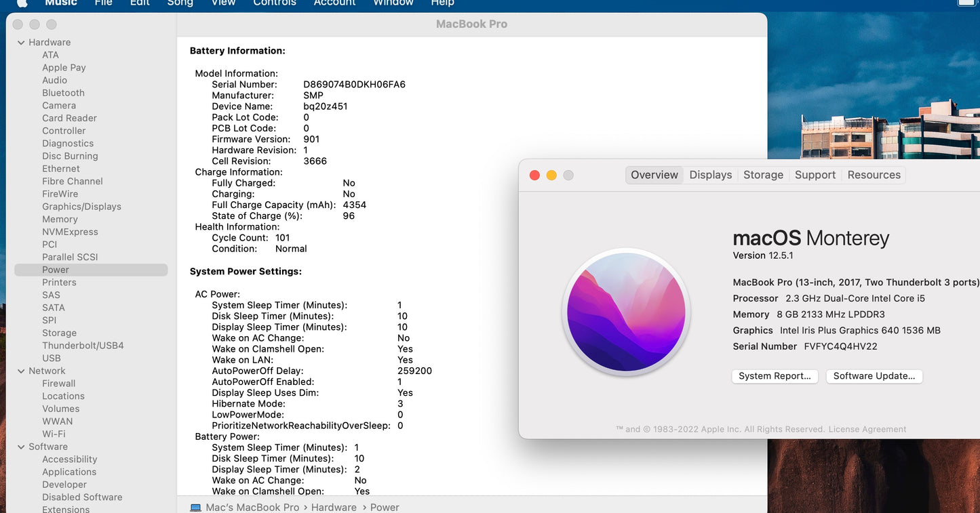Image resolution: width=980 pixels, height=513 pixels.
Task: Open the Song menu
Action: click(x=180, y=3)
